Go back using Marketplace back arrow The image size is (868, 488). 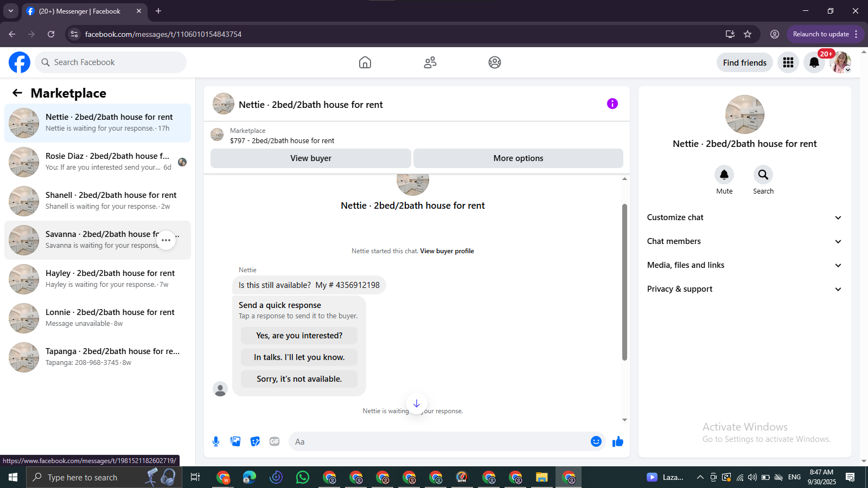(x=17, y=93)
